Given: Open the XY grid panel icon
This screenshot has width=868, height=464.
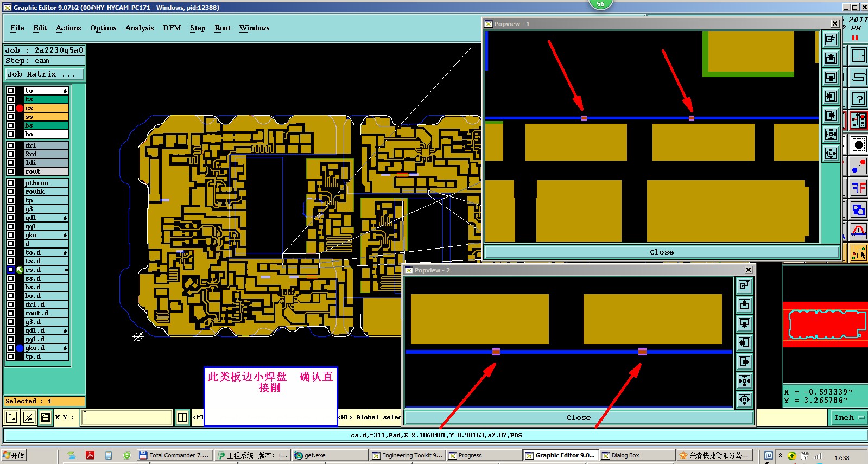Looking at the screenshot, I should point(859,55).
